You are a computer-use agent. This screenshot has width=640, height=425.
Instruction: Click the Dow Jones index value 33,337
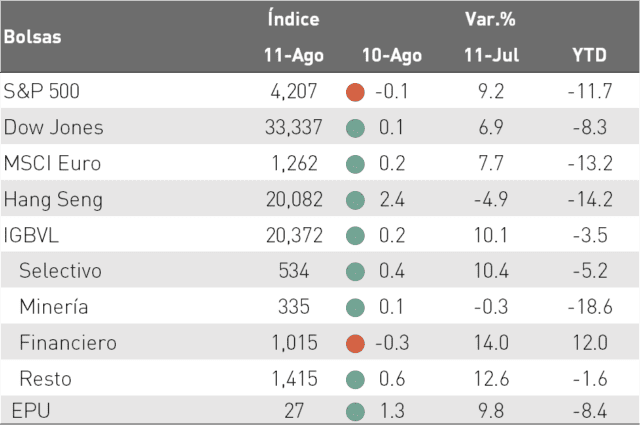[293, 127]
